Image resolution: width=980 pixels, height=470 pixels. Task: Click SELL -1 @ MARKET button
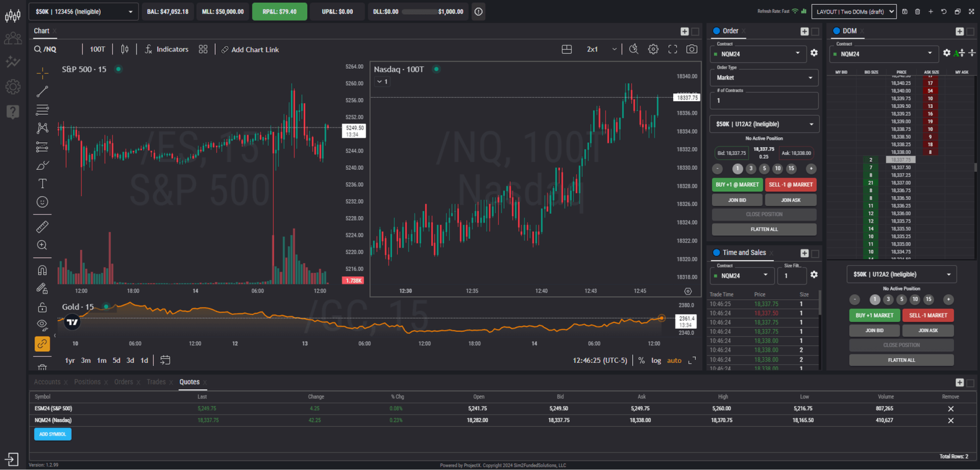791,185
